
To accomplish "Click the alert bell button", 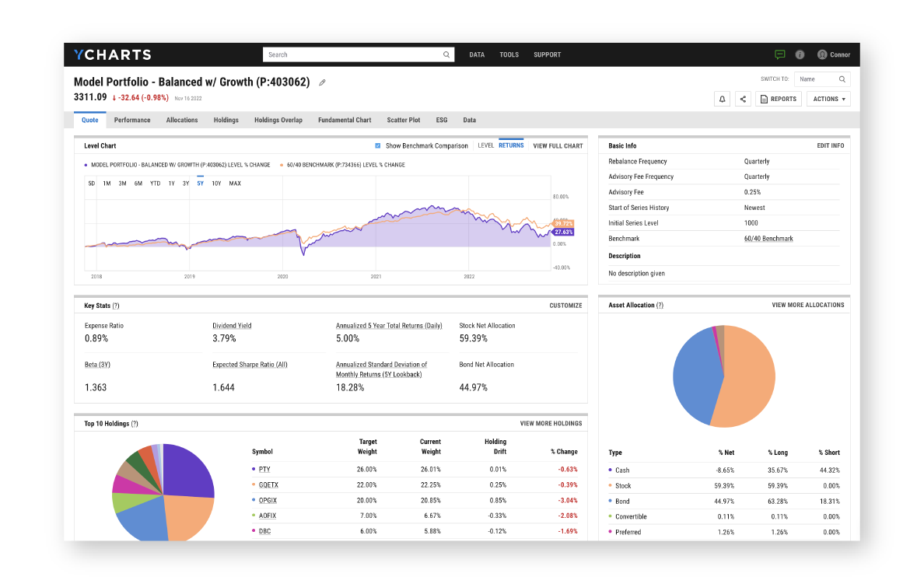I will 722,99.
